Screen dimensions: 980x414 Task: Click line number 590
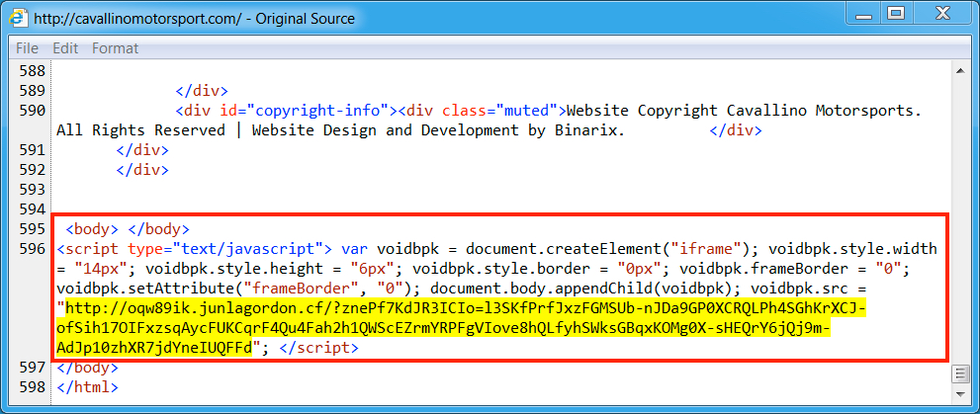point(33,111)
